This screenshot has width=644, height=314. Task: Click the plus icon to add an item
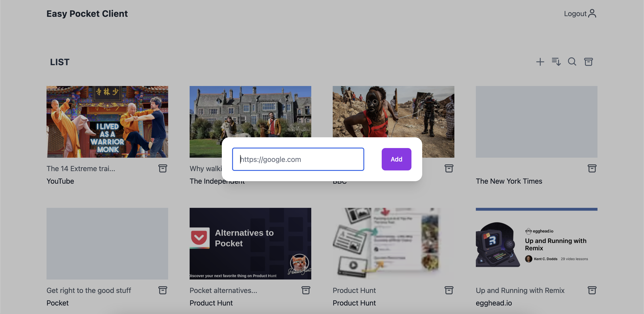pyautogui.click(x=540, y=62)
